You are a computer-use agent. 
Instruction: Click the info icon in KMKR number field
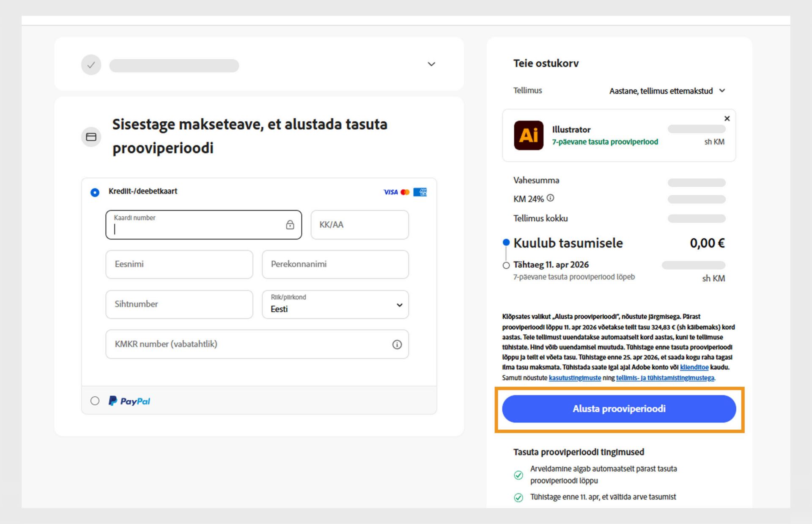click(397, 345)
